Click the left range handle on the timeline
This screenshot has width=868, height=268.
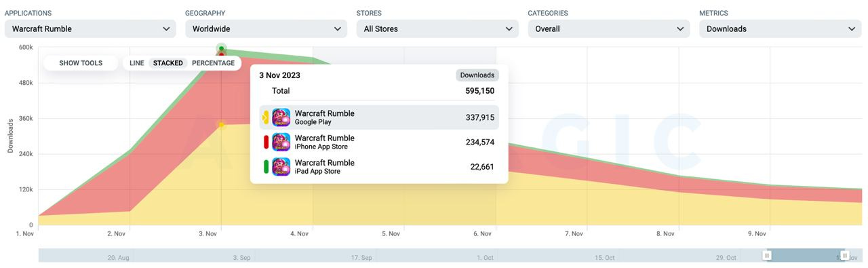(767, 255)
